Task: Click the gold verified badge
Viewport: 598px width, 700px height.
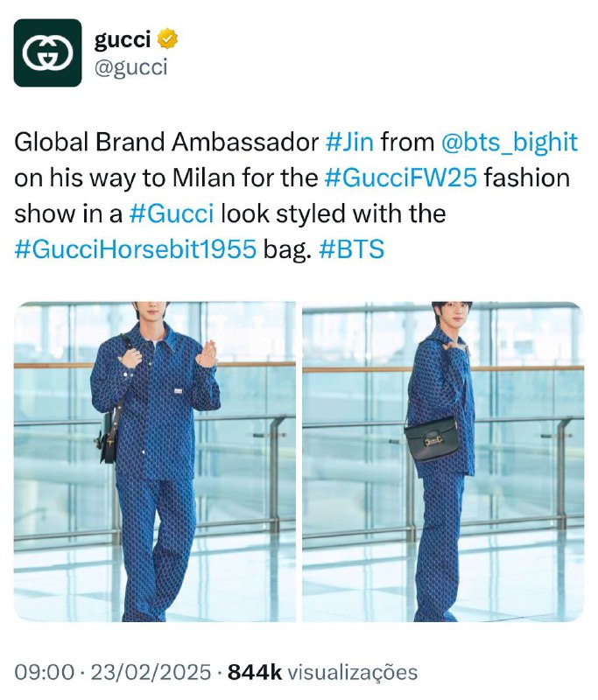Action: click(x=167, y=39)
